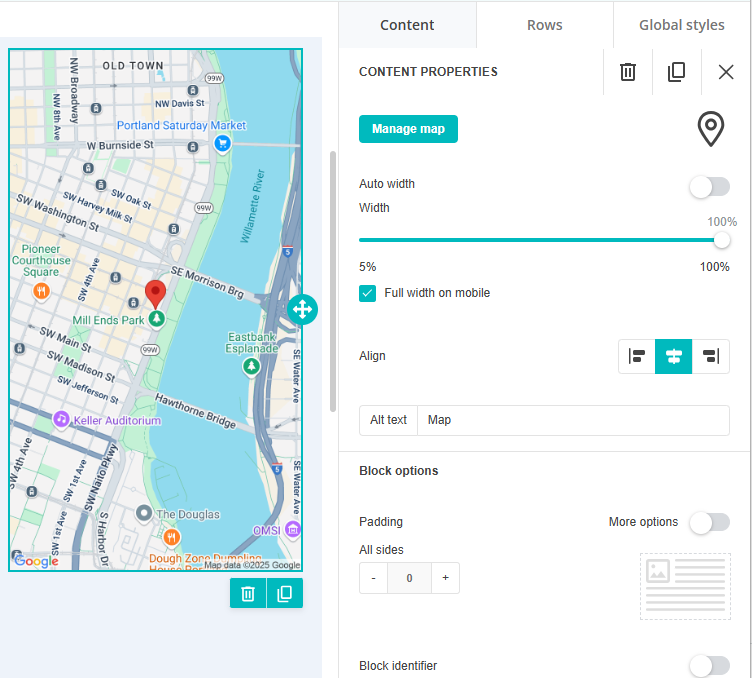The height and width of the screenshot is (678, 752).
Task: Click Mill Ends Park marker
Action: [156, 318]
